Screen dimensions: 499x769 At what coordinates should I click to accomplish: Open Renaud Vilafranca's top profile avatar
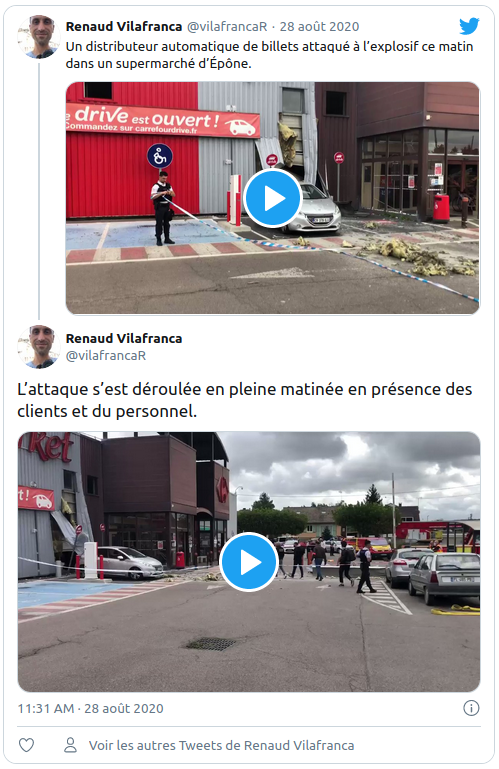point(39,37)
